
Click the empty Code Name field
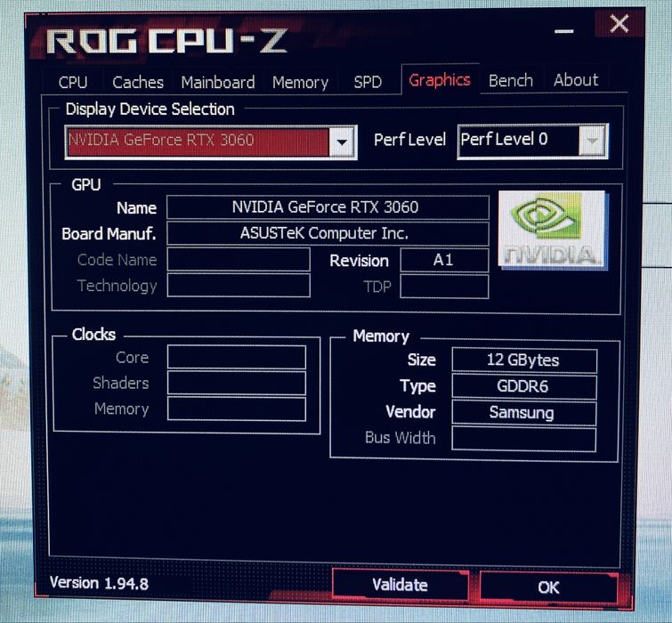[239, 260]
